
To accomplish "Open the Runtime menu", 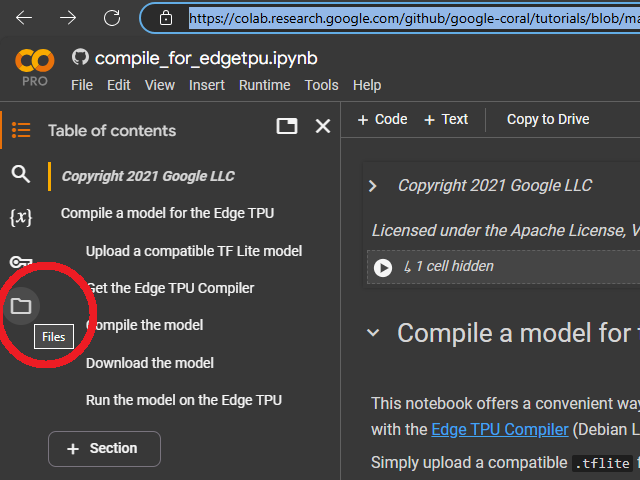I will [264, 85].
